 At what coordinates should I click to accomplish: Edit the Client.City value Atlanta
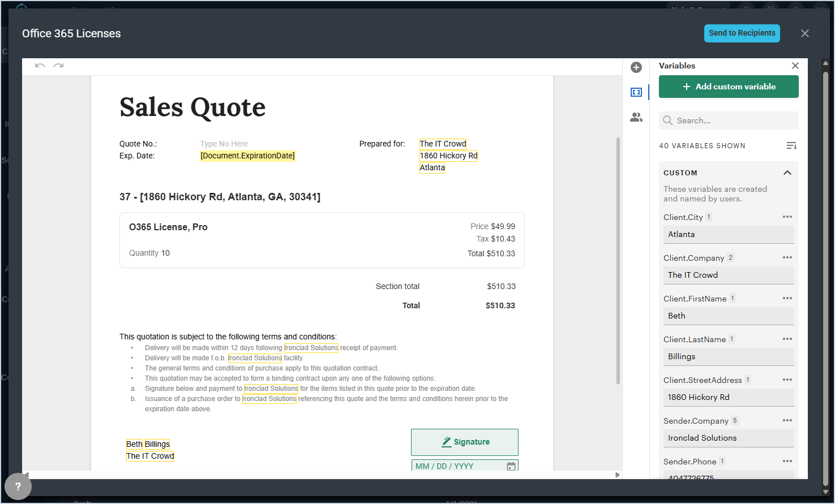[x=729, y=235]
